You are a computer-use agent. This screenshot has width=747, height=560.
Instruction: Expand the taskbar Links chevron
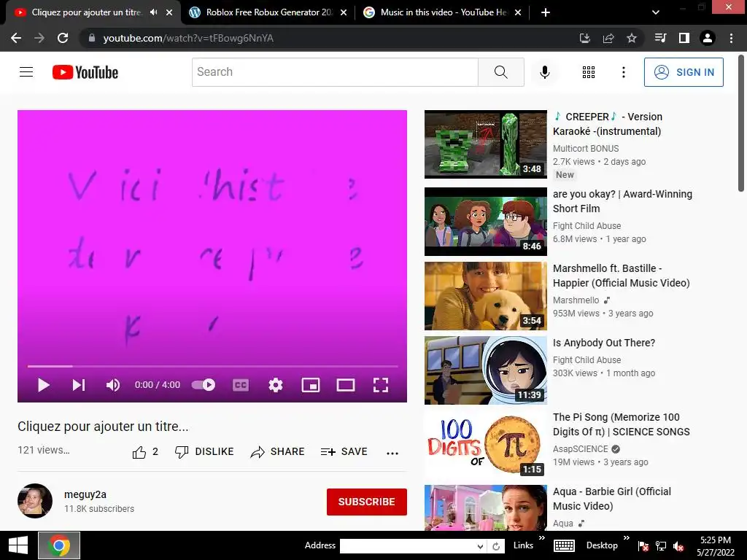point(542,538)
